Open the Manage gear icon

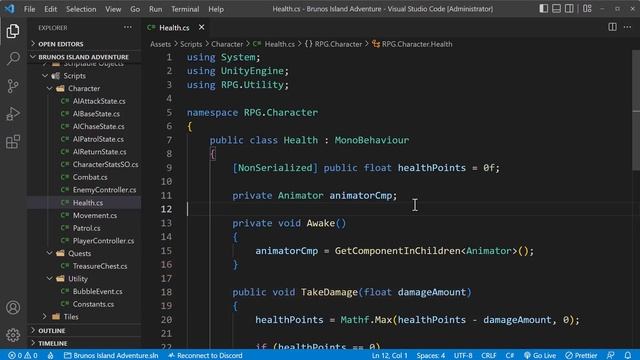13,335
